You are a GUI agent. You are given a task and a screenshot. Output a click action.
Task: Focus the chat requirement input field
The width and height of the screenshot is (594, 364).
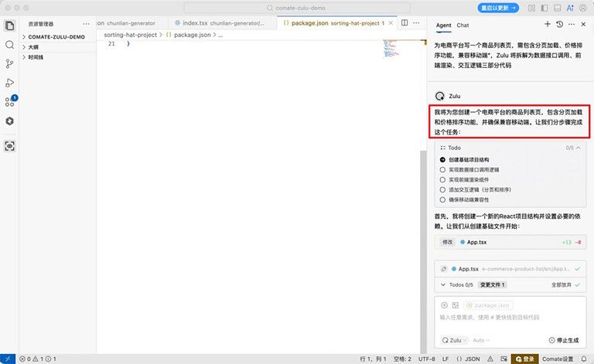click(510, 318)
